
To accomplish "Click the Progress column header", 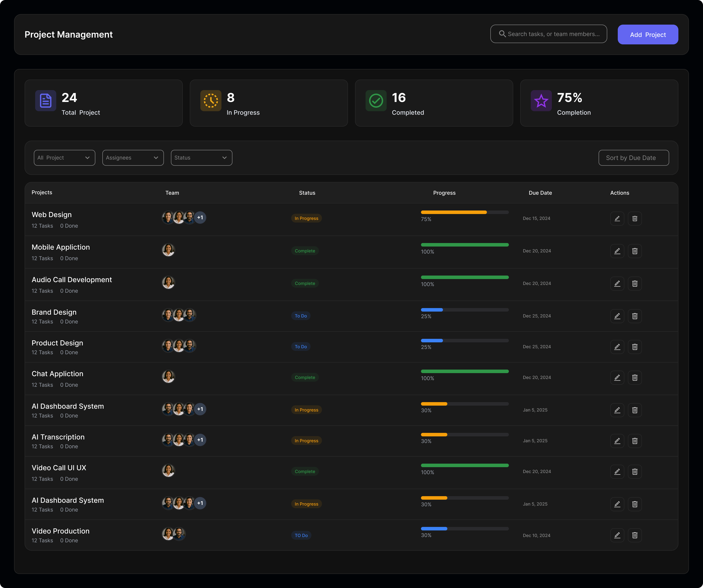I will (444, 193).
